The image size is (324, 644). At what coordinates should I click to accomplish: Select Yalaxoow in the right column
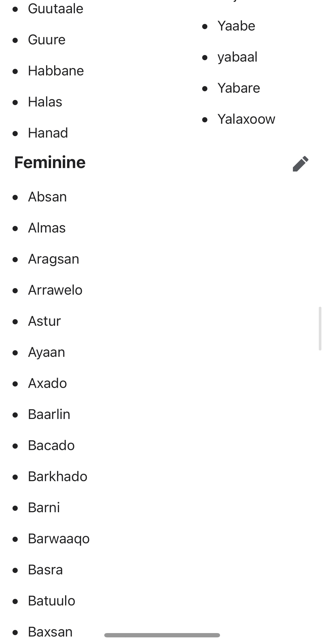pos(246,119)
